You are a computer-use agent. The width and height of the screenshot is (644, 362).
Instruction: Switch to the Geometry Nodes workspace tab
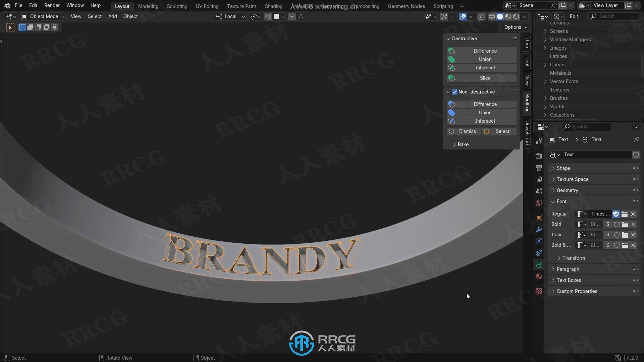406,6
